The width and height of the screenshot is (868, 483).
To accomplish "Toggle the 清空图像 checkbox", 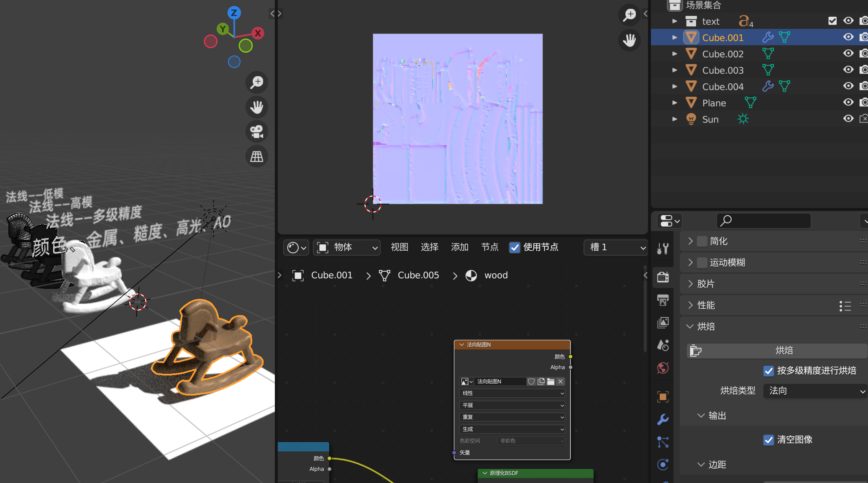I will coord(768,440).
